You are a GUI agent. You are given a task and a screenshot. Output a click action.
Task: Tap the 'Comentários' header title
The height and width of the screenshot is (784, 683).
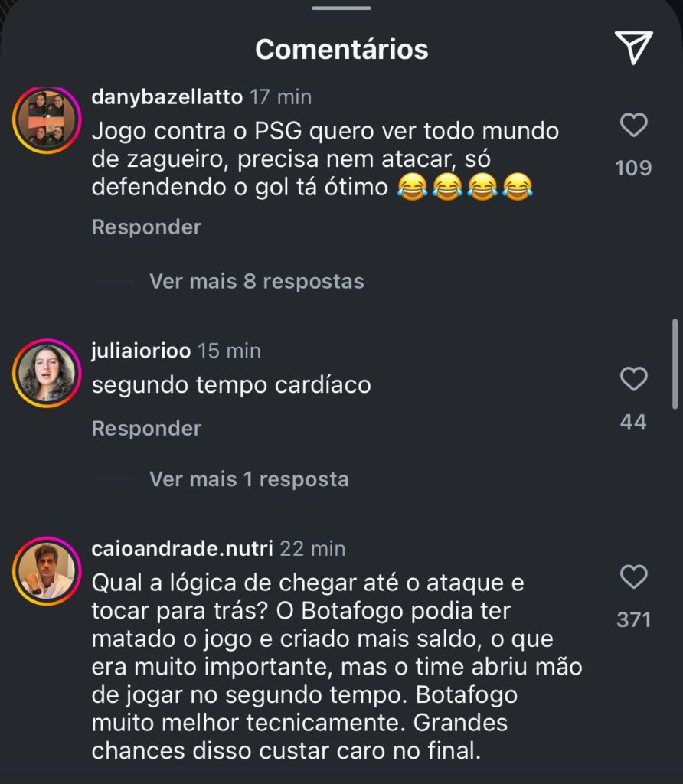[341, 49]
